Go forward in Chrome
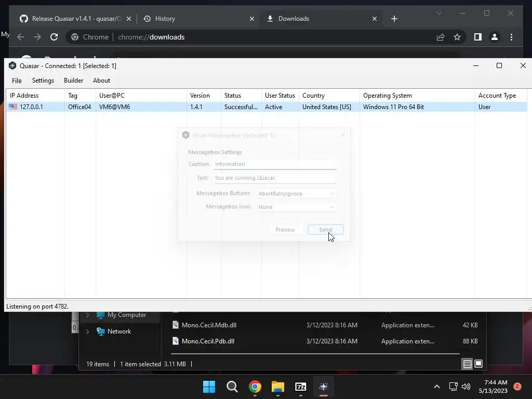 click(x=37, y=37)
